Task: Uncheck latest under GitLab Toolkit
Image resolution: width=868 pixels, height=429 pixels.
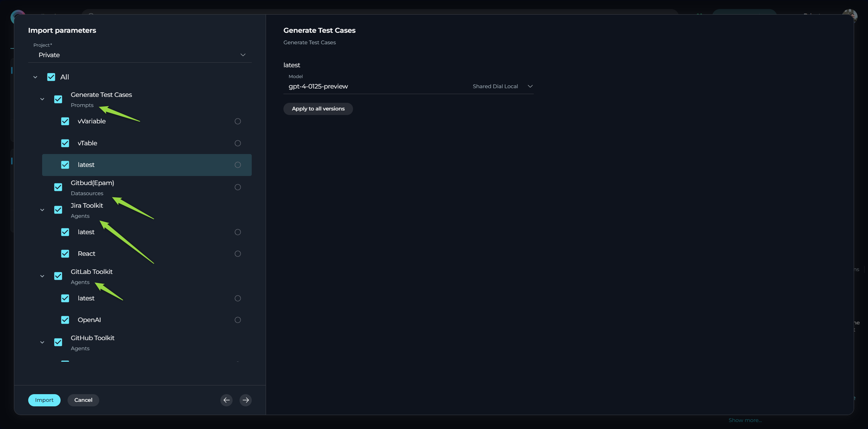Action: 65,298
